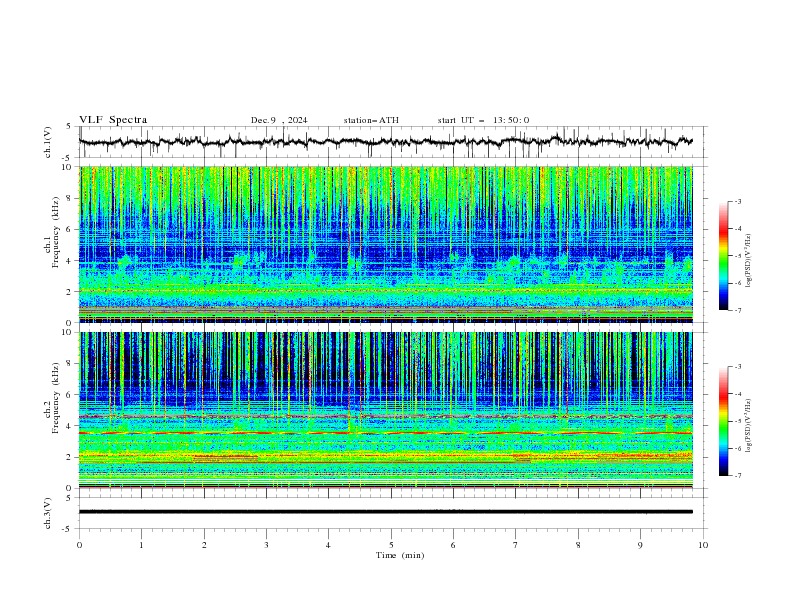
Task: Click the "-3" label on ch.2 colorbar
Action: [737, 367]
